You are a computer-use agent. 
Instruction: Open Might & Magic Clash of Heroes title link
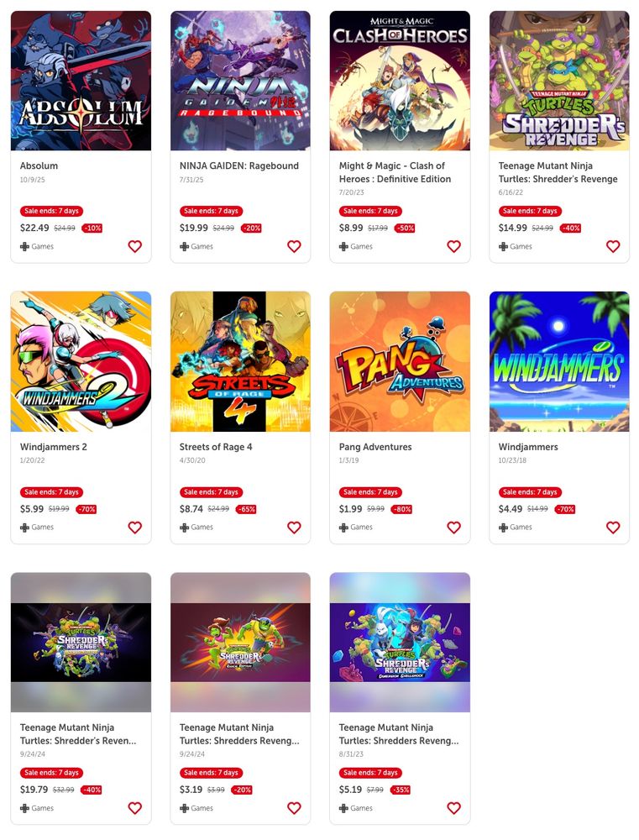(395, 172)
